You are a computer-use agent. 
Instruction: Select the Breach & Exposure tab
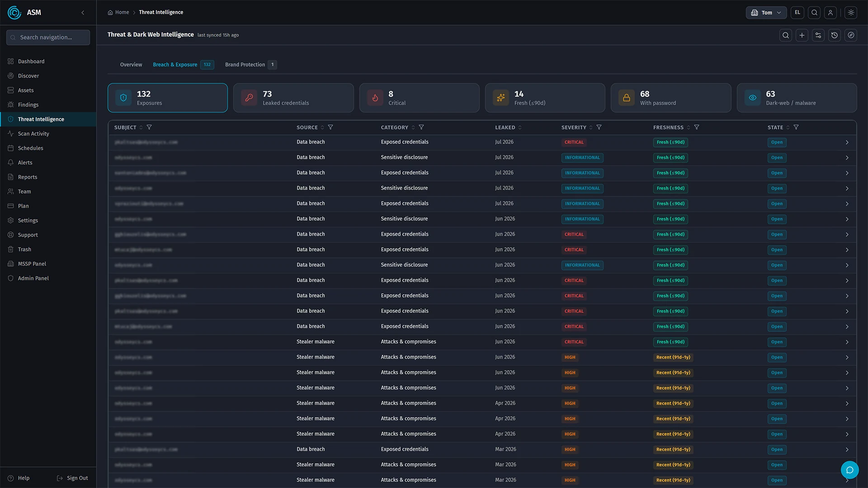[x=183, y=65]
